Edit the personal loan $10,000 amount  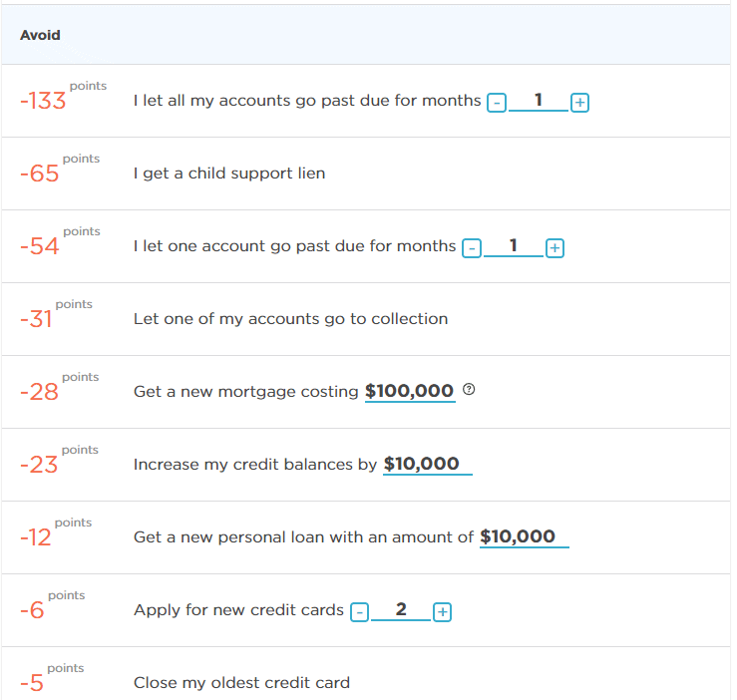523,537
